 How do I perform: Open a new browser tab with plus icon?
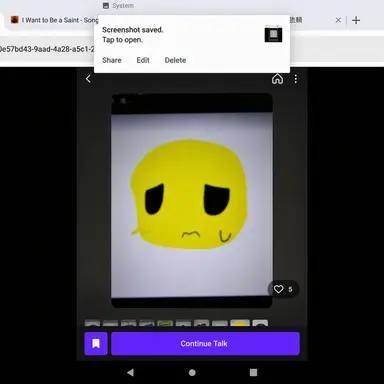point(356,20)
